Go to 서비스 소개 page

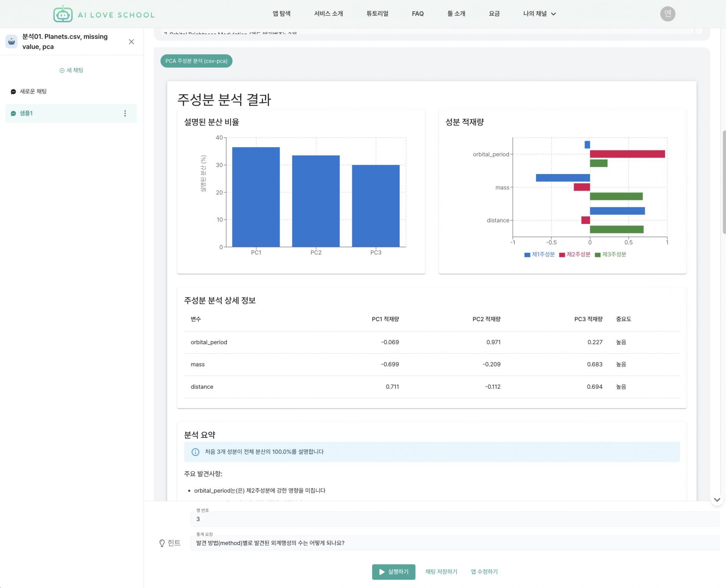[x=328, y=14]
